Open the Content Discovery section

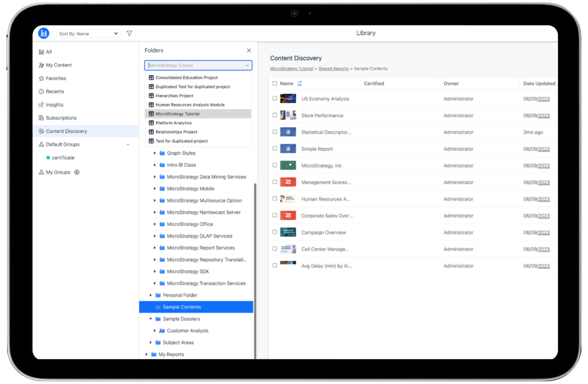click(66, 131)
